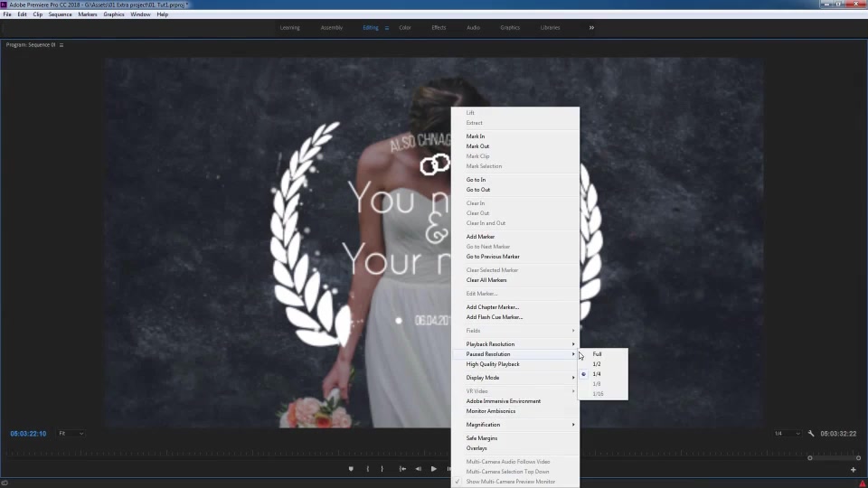Expand the workspace overflow chevrons
The height and width of the screenshot is (488, 868).
pos(591,28)
